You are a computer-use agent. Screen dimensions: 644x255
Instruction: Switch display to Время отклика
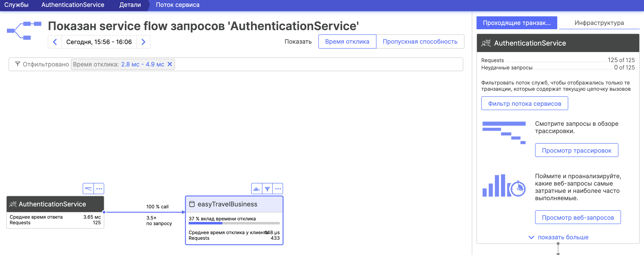[x=347, y=41]
